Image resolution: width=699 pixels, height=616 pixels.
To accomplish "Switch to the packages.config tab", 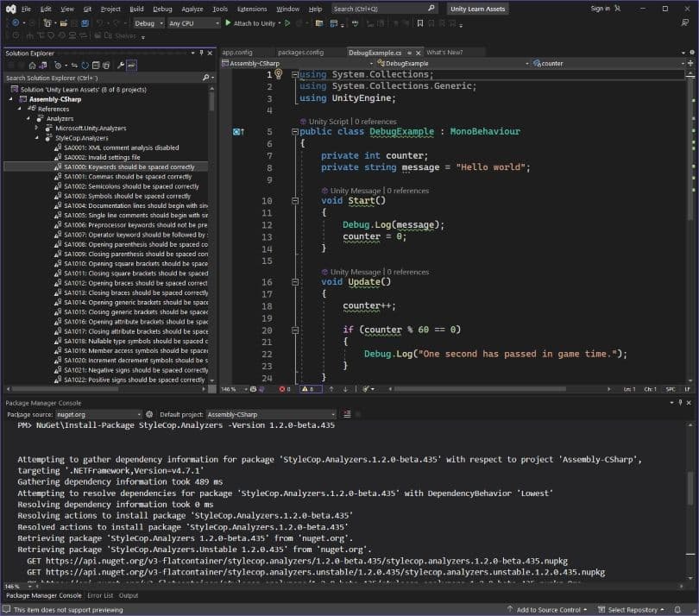I will pyautogui.click(x=301, y=53).
